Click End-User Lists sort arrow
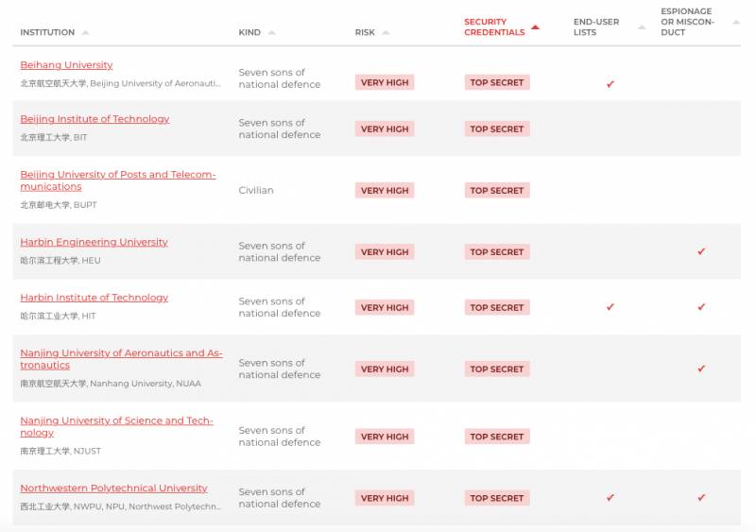The image size is (756, 532). click(642, 27)
